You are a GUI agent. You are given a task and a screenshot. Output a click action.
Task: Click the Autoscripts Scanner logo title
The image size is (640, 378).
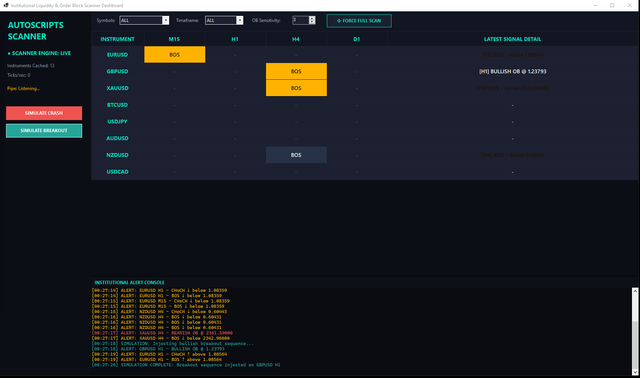point(36,31)
